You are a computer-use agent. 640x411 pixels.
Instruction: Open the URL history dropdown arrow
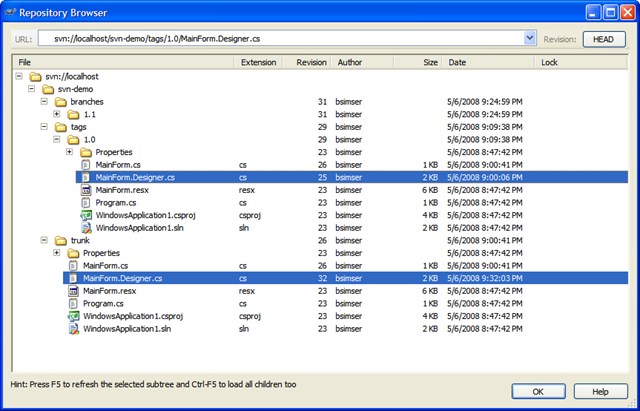coord(530,38)
